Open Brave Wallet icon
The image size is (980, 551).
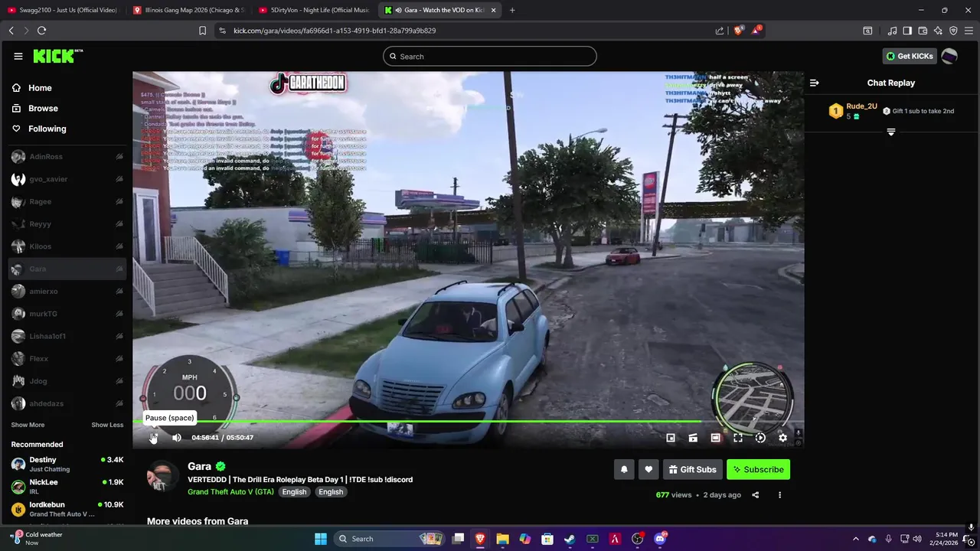tap(923, 31)
